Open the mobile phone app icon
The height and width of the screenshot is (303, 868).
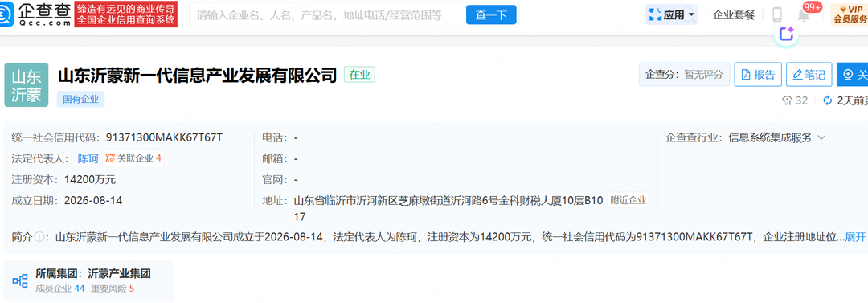pos(777,15)
